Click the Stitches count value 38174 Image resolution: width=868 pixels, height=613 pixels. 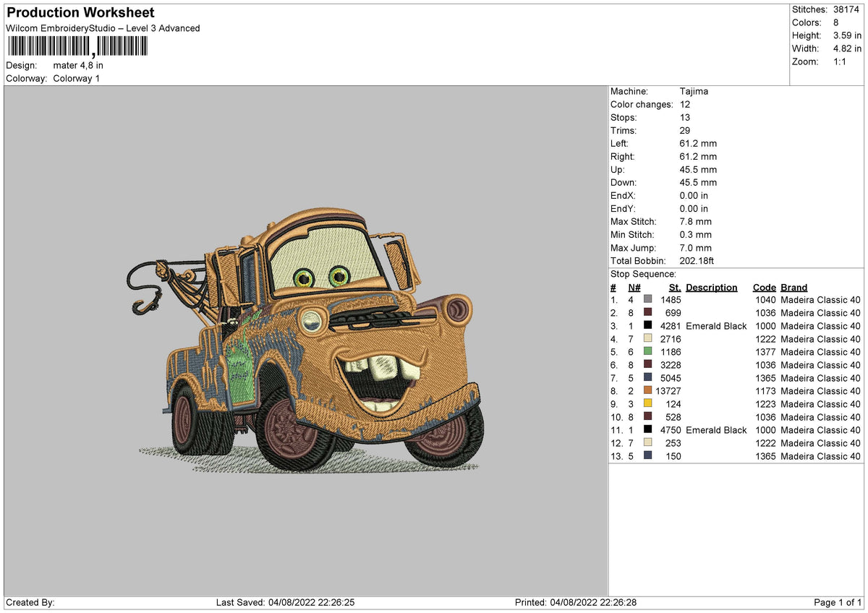tap(846, 9)
